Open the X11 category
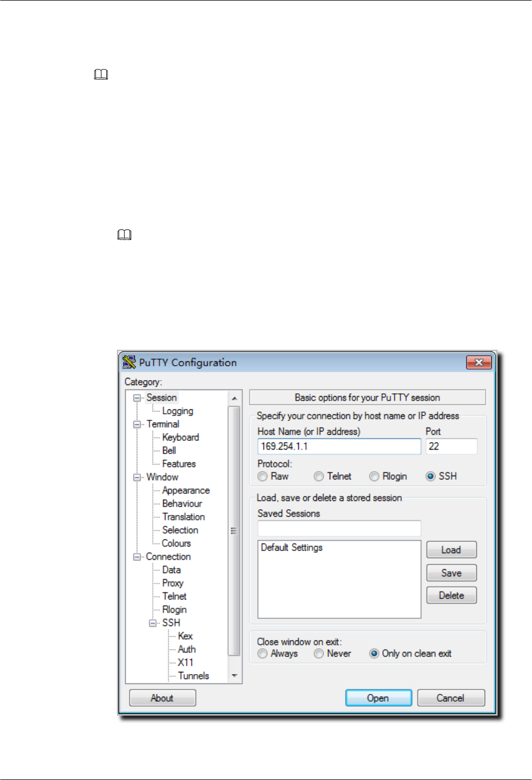The width and height of the screenshot is (532, 780). 186,663
